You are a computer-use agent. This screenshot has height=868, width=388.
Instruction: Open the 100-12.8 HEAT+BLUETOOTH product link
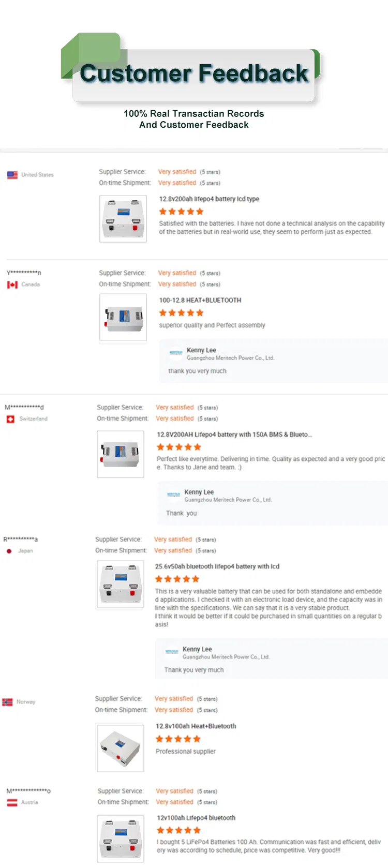click(200, 301)
